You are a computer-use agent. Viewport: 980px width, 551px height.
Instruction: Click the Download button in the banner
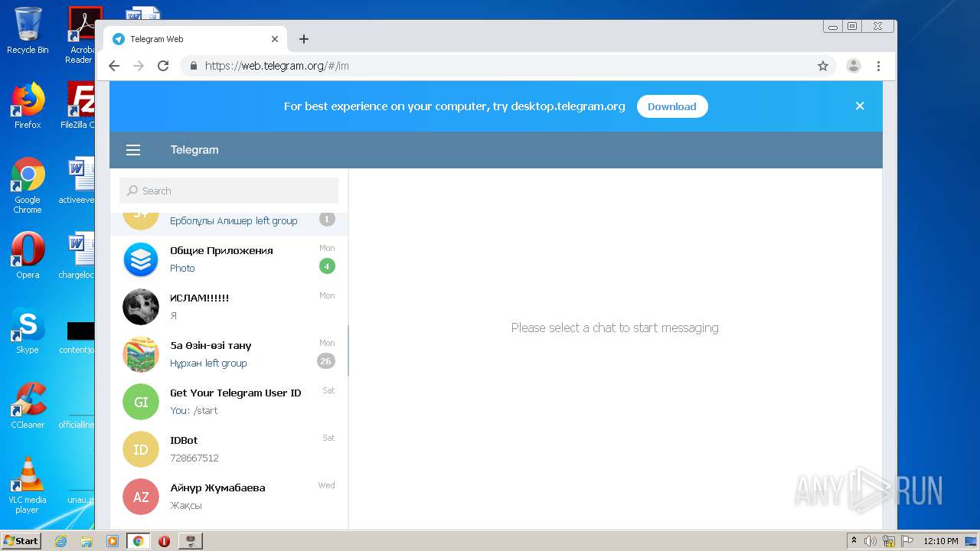[671, 106]
